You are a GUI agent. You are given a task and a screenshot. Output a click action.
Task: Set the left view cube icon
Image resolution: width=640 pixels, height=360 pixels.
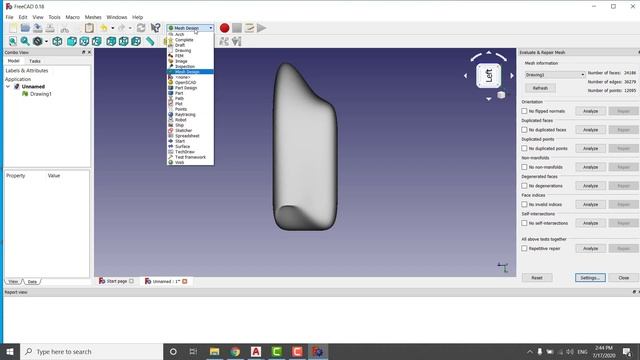tap(136, 41)
